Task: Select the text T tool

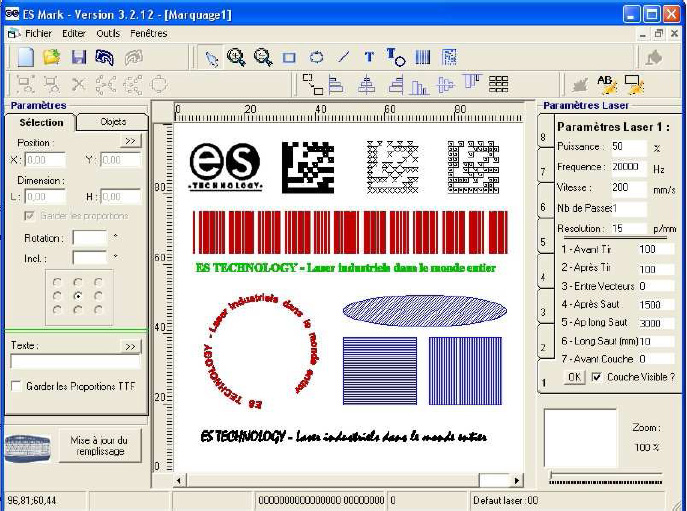Action: point(369,57)
